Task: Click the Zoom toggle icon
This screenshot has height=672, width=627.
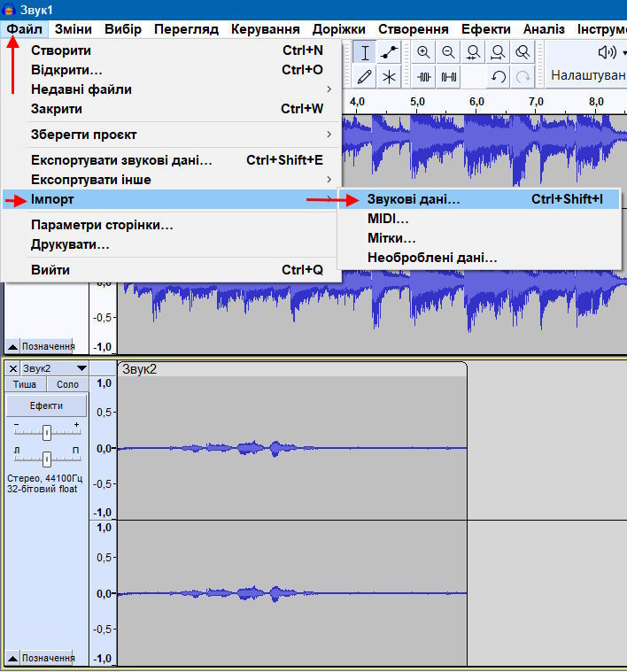Action: pyautogui.click(x=522, y=53)
